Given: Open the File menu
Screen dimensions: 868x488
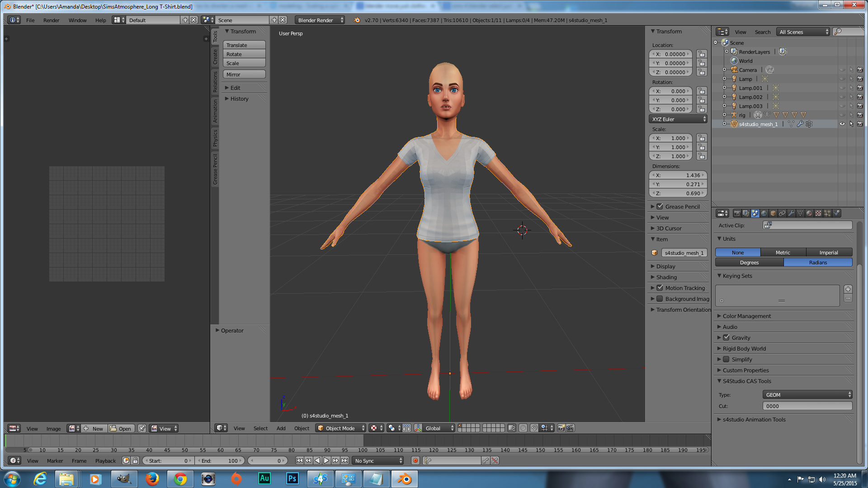Looking at the screenshot, I should pyautogui.click(x=30, y=20).
